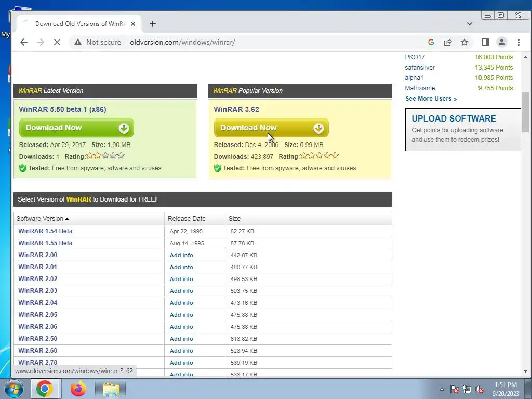This screenshot has height=399, width=532.
Task: Stop loading the page
Action: point(57,42)
